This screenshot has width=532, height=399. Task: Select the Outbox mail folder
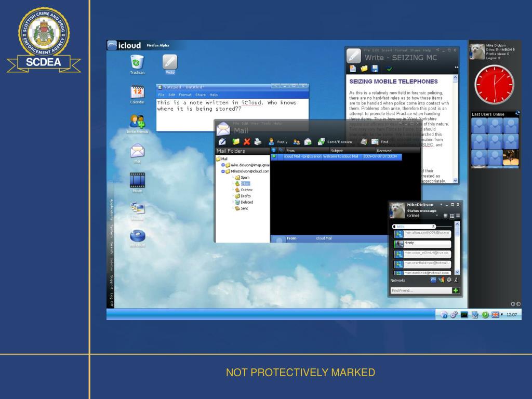tap(244, 190)
